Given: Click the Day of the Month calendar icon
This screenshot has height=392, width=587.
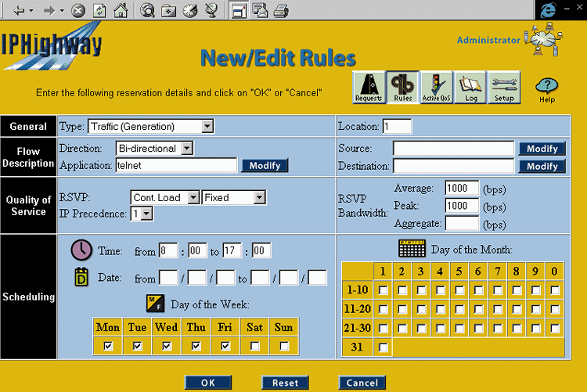Looking at the screenshot, I should click(x=412, y=249).
